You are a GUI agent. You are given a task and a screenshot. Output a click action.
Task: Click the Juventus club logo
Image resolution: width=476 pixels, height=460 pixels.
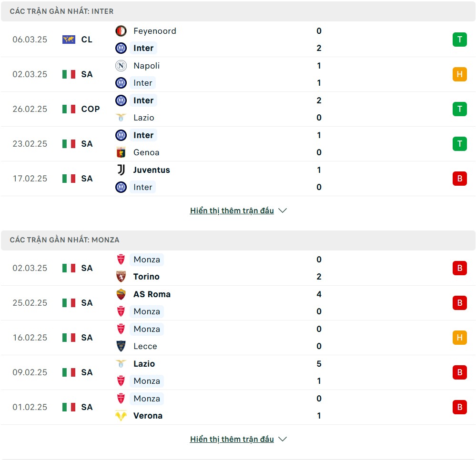point(121,170)
